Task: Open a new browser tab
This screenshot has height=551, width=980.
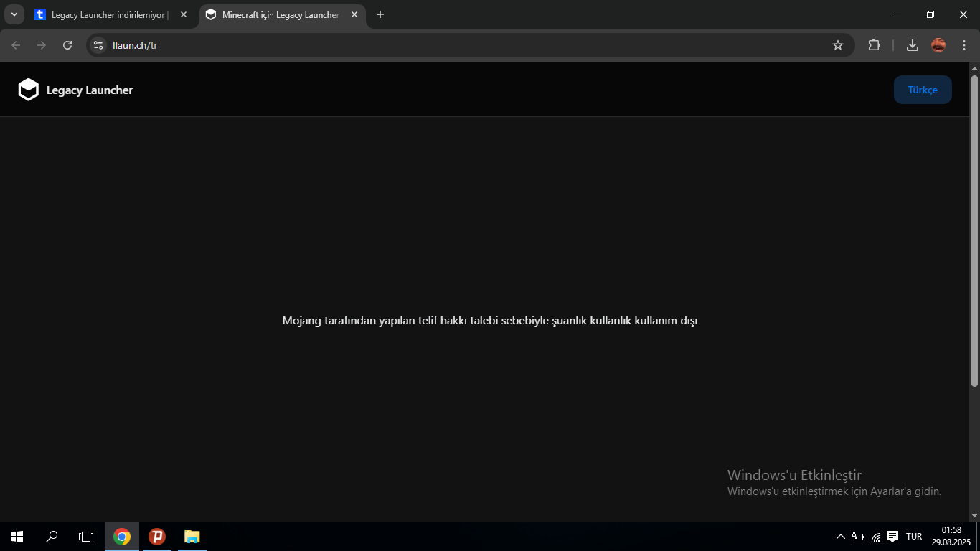Action: [x=380, y=14]
